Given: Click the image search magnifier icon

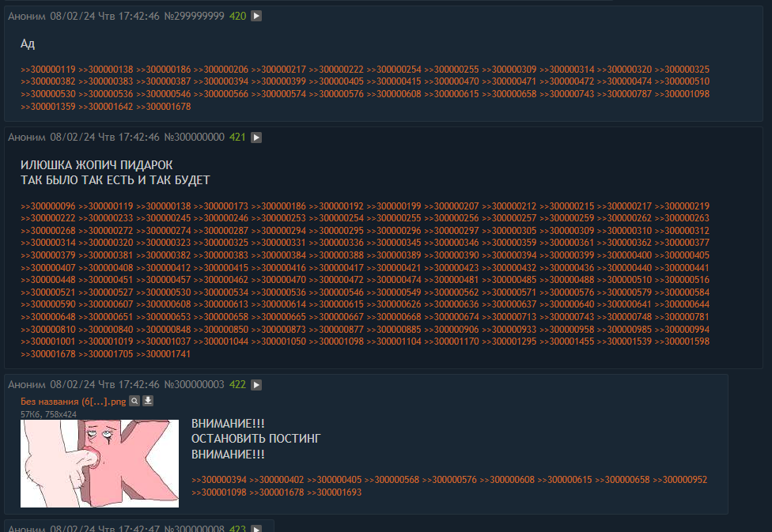Looking at the screenshot, I should coord(134,401).
